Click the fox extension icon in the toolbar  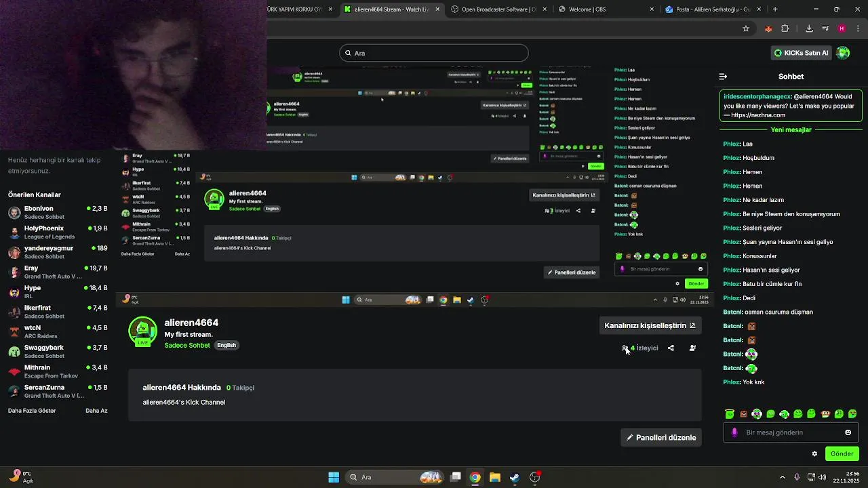click(x=768, y=28)
